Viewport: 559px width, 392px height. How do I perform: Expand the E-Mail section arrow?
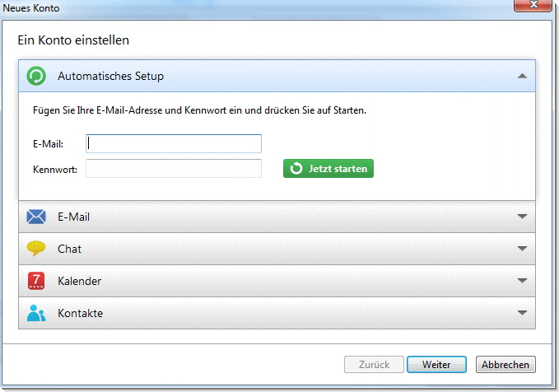(x=522, y=217)
